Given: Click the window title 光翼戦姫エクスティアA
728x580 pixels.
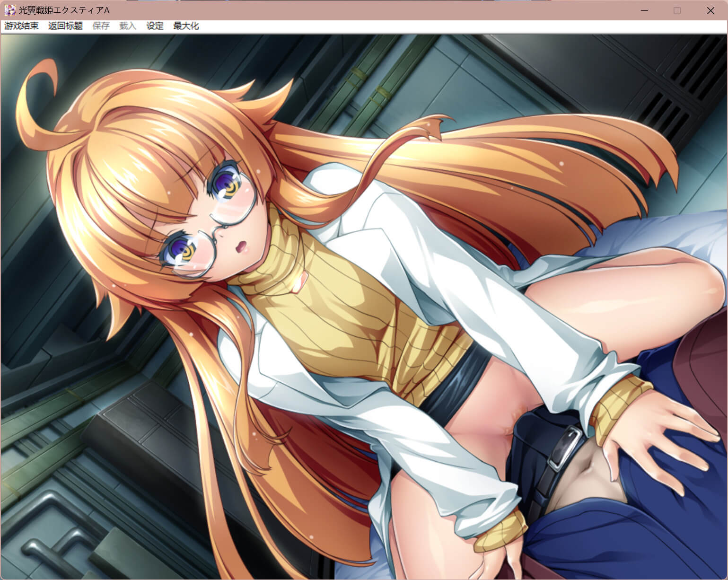Looking at the screenshot, I should point(64,10).
